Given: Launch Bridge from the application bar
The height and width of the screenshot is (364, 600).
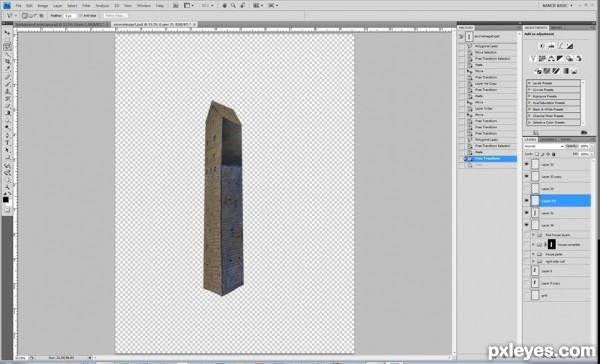Looking at the screenshot, I should click(x=176, y=6).
